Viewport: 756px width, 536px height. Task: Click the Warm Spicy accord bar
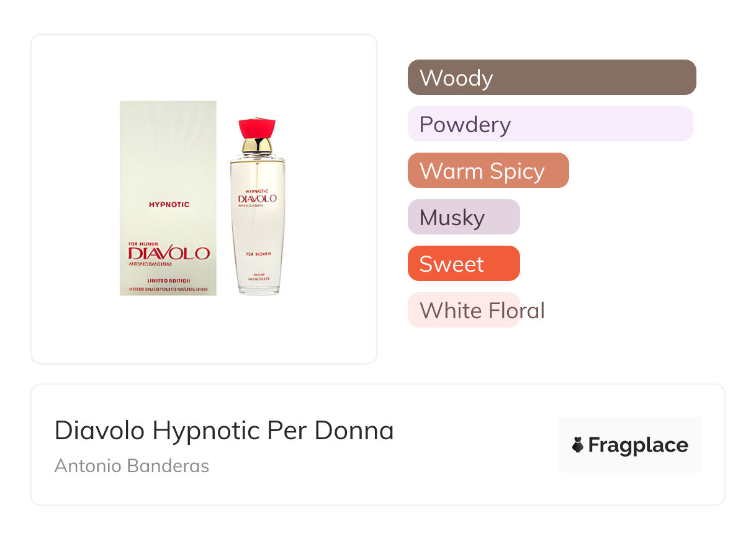[488, 171]
